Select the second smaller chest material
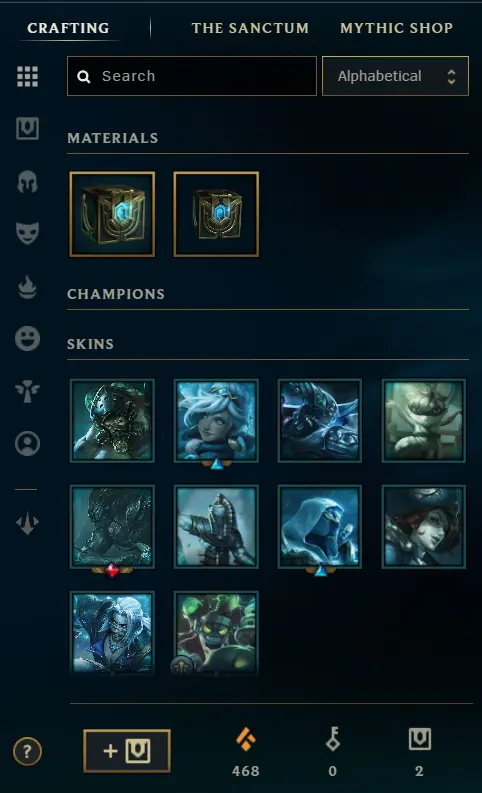The height and width of the screenshot is (793, 482). click(216, 214)
